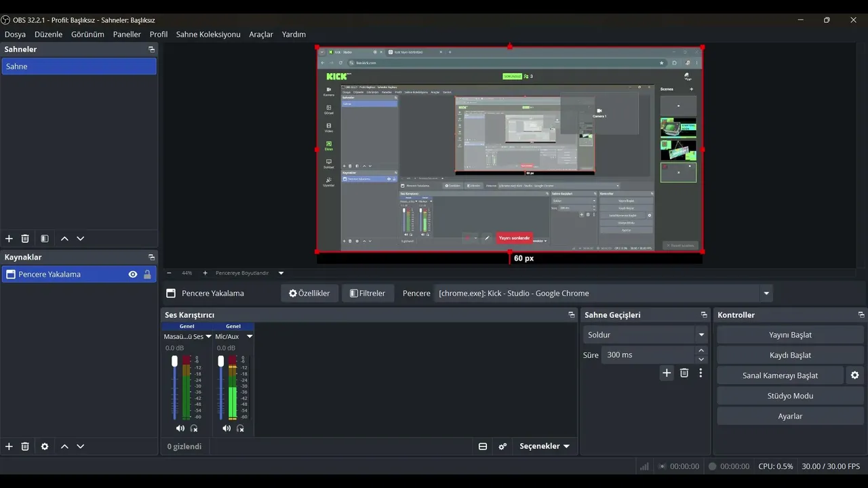
Task: Open Ayarlar settings button
Action: (790, 416)
